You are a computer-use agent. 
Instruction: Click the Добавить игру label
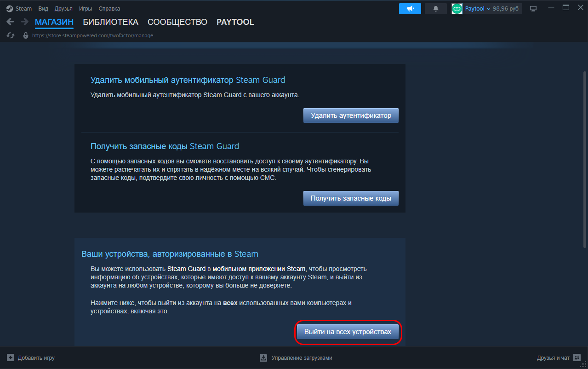pyautogui.click(x=36, y=358)
